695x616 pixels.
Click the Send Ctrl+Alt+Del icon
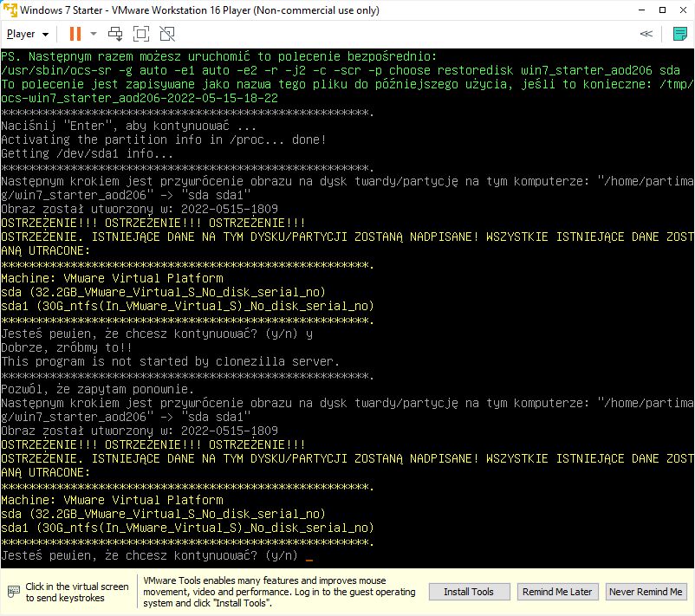[115, 34]
